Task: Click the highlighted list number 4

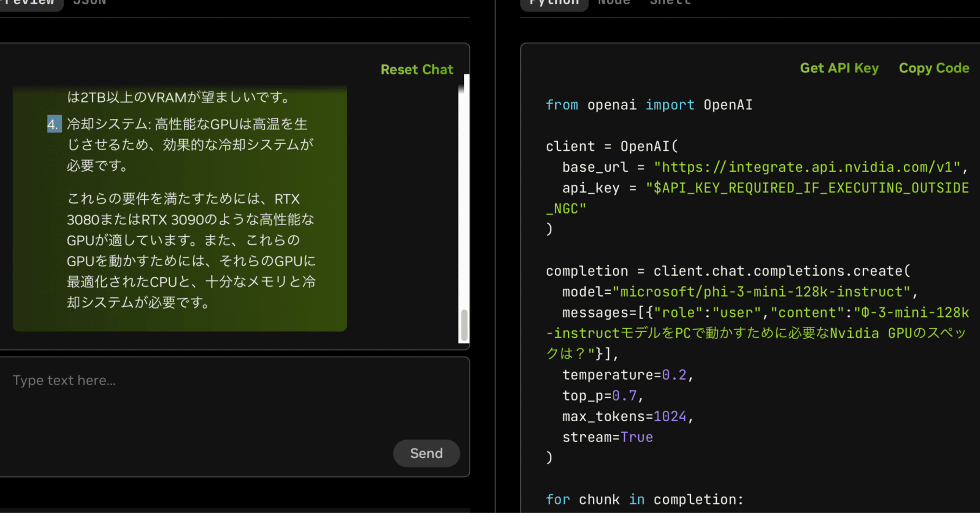Action: point(54,124)
